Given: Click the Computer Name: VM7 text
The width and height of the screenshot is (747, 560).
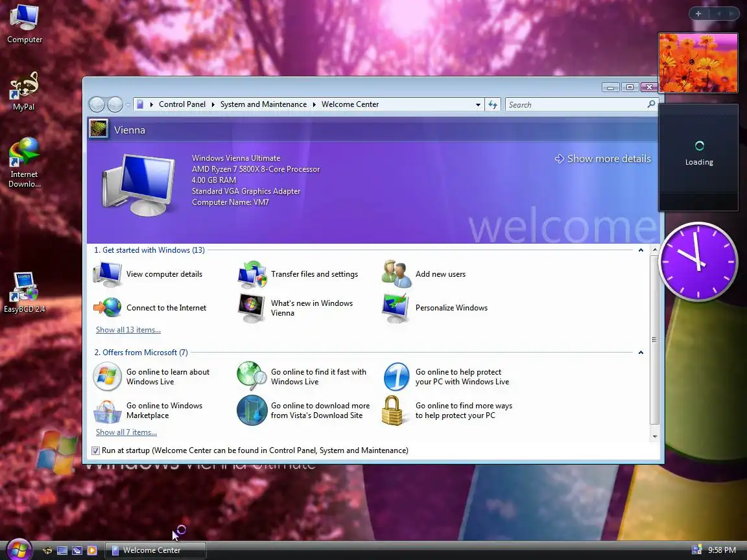Looking at the screenshot, I should click(230, 202).
